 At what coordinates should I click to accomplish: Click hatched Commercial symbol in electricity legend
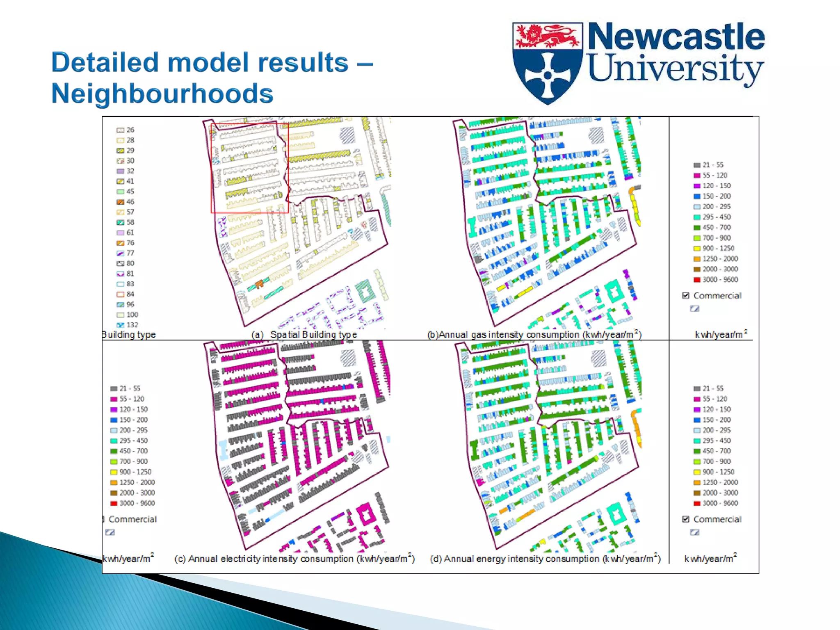[110, 532]
